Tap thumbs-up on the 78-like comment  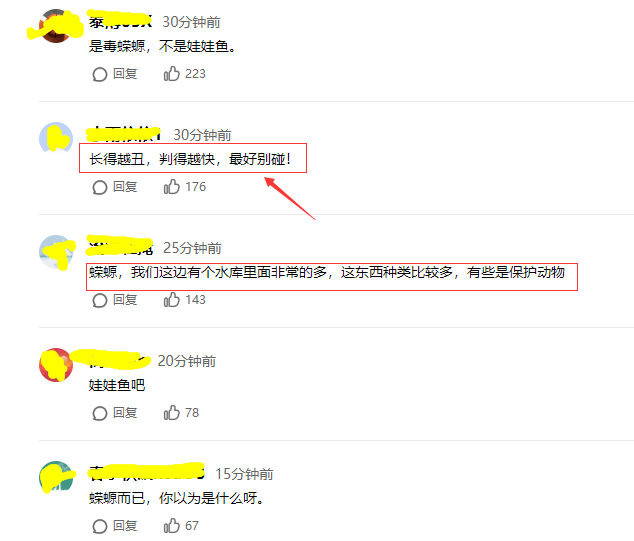[171, 412]
